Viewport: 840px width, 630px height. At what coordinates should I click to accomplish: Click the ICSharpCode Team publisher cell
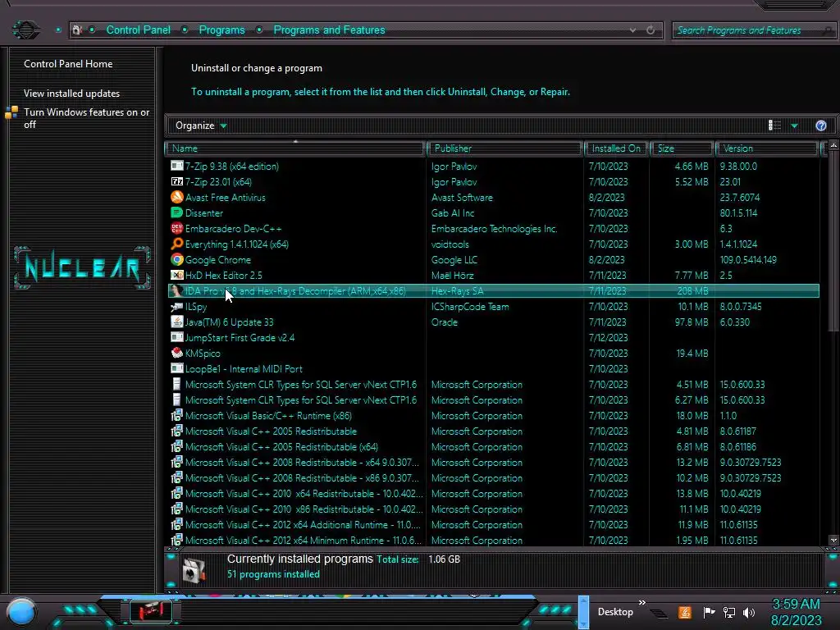pos(470,307)
